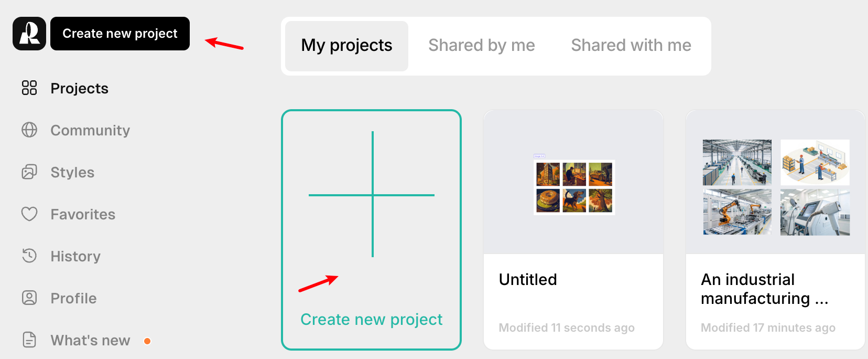Go to the Community menu item label
The height and width of the screenshot is (359, 868).
tap(90, 130)
